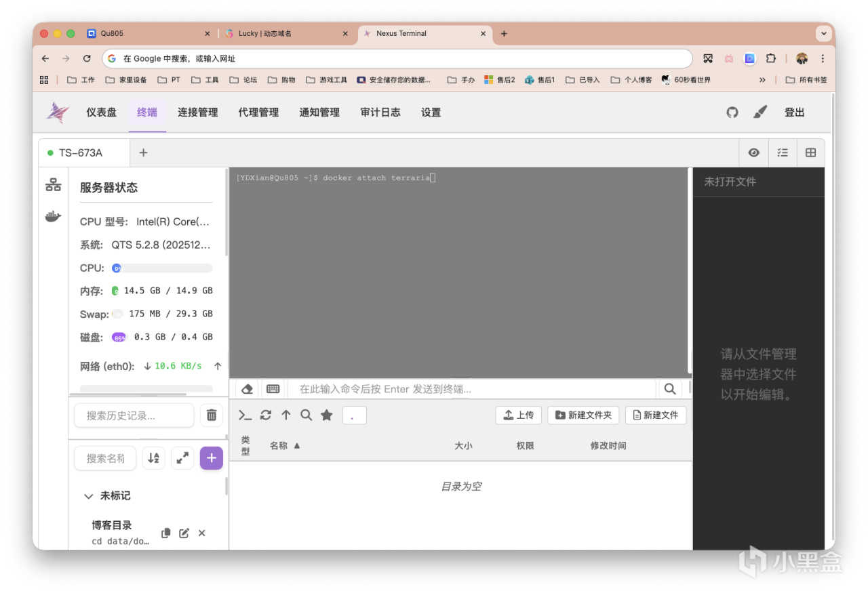
Task: Switch to 仪表盘 menu
Action: (101, 113)
